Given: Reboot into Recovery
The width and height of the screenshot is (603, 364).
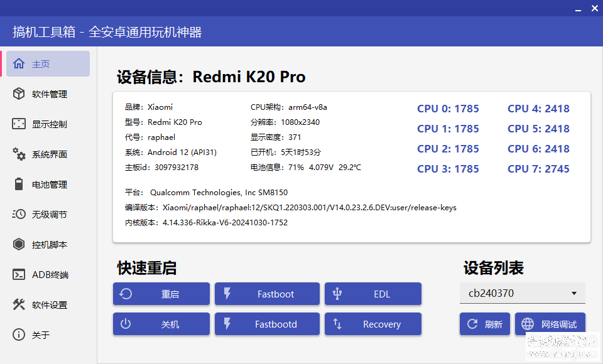Looking at the screenshot, I should [373, 324].
